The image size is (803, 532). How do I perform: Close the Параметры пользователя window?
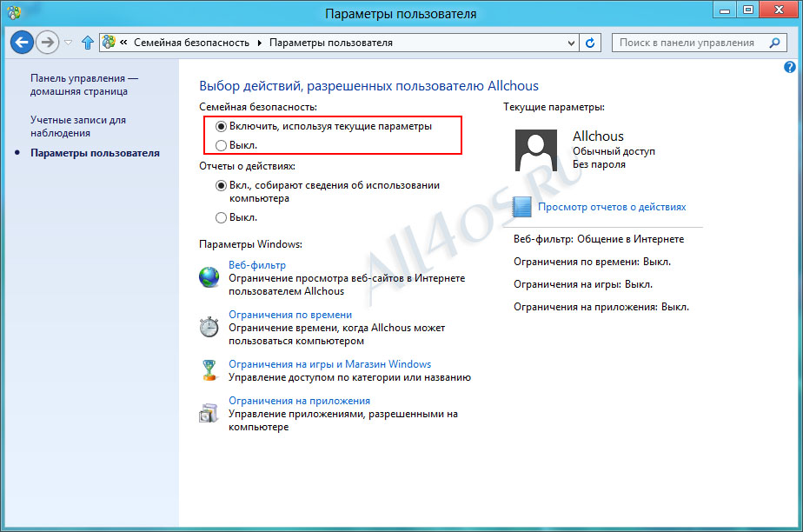[x=779, y=10]
